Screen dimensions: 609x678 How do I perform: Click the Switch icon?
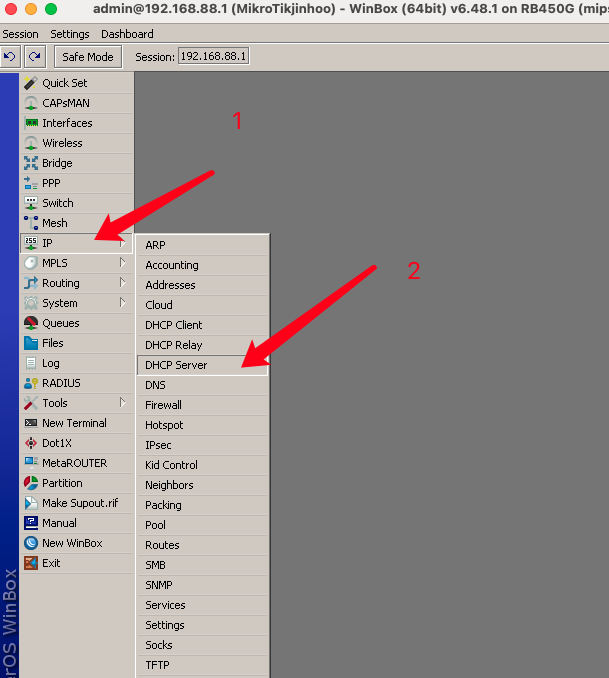31,203
